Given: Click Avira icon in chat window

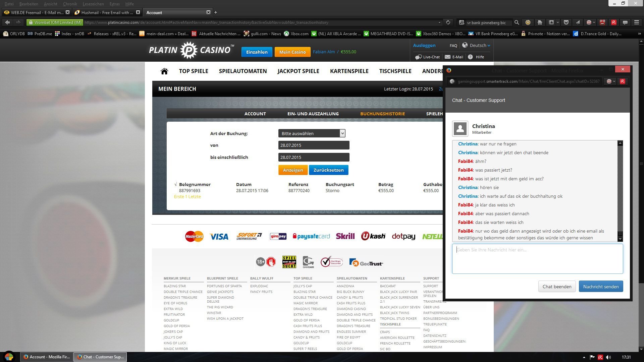Looking at the screenshot, I should point(623,81).
